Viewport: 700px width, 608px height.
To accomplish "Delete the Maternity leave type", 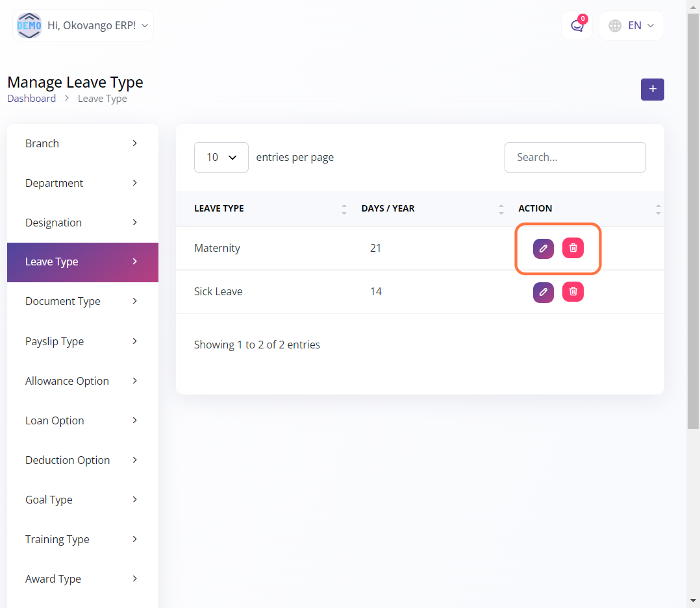I will coord(573,248).
